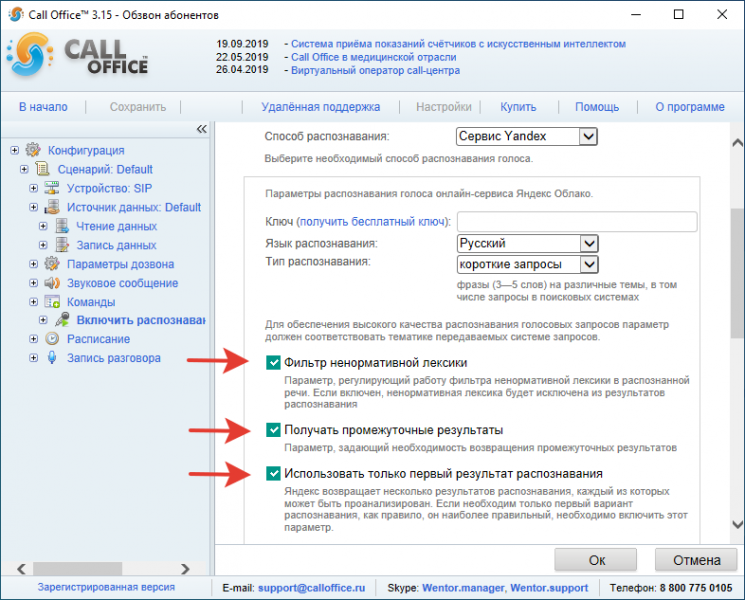Click the Ключ input field
Viewport: 745px width, 600px height.
[x=577, y=222]
